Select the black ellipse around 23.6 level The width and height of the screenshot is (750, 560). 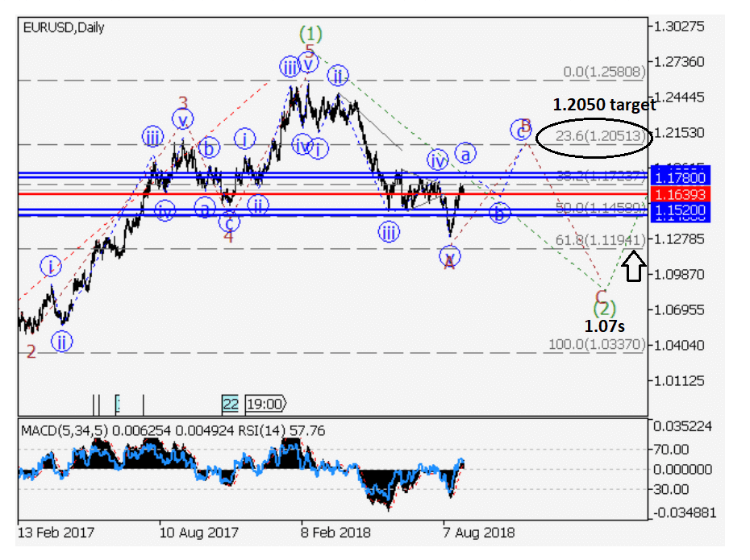pos(594,136)
